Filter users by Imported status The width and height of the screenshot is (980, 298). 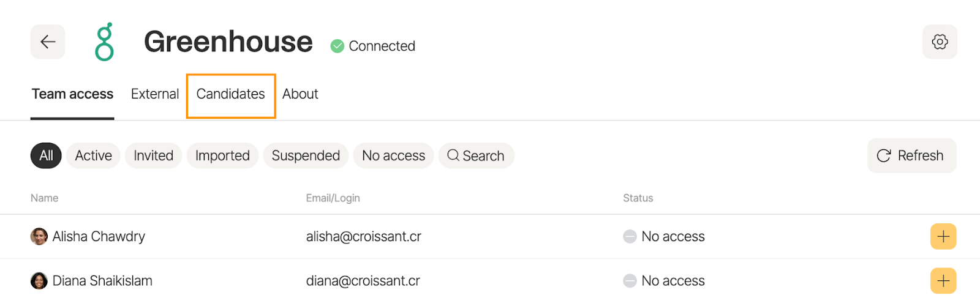point(222,155)
